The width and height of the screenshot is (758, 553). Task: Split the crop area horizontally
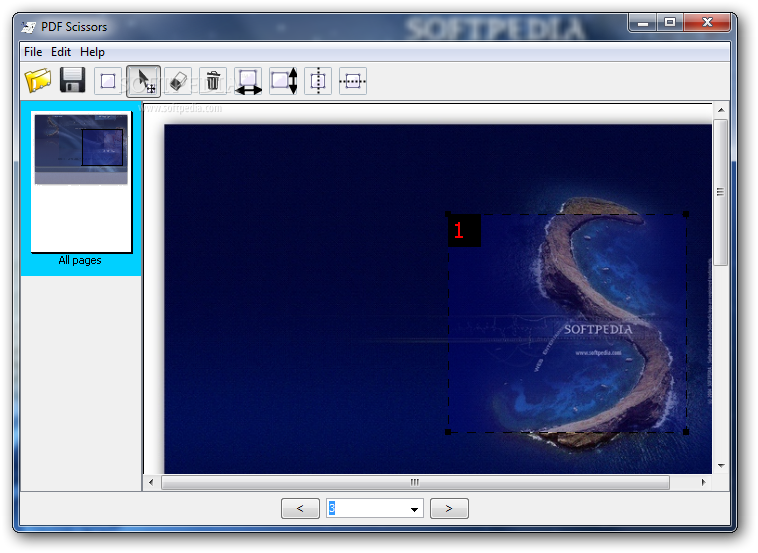pos(353,81)
